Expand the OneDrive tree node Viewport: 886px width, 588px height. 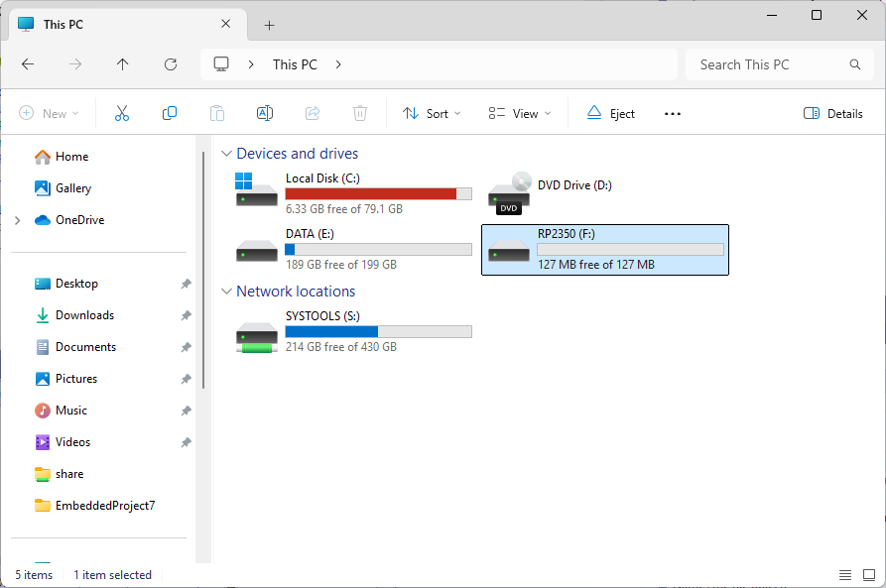coord(17,220)
